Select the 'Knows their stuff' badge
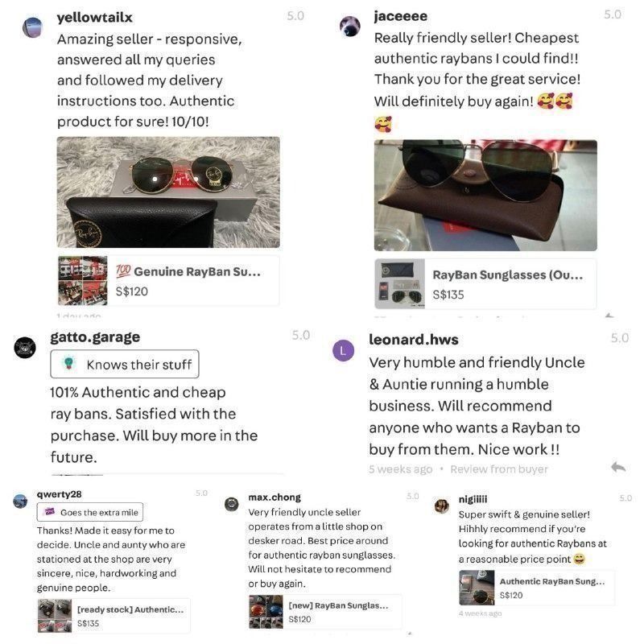The height and width of the screenshot is (644, 644). point(125,364)
